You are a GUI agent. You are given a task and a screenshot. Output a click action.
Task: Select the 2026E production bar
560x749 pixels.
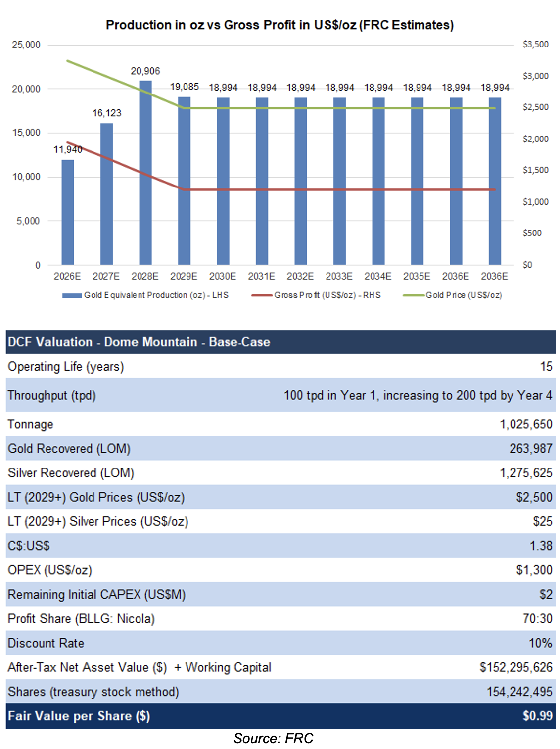(x=68, y=213)
